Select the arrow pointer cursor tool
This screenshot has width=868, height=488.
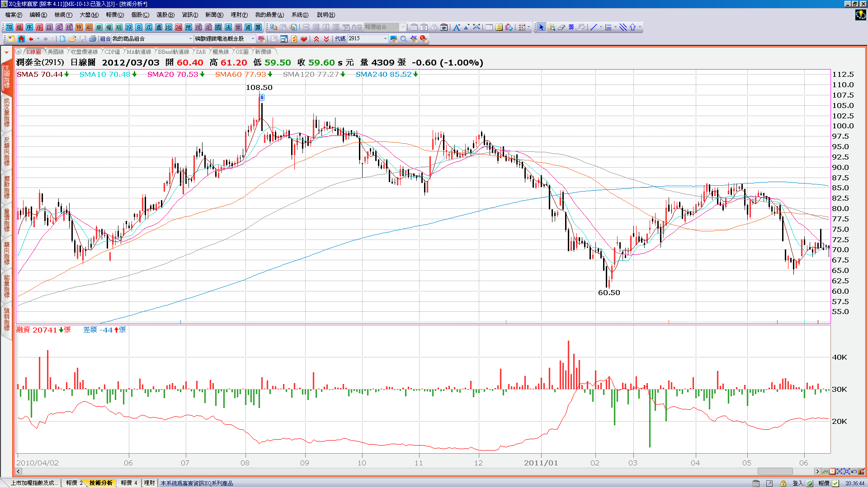(542, 27)
